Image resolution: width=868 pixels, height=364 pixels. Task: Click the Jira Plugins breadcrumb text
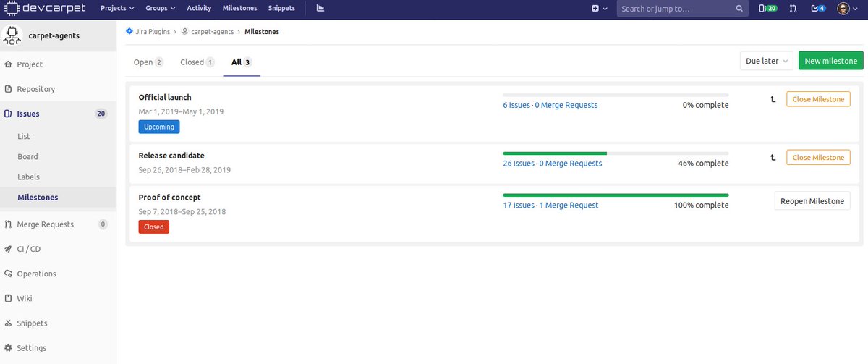pos(152,32)
